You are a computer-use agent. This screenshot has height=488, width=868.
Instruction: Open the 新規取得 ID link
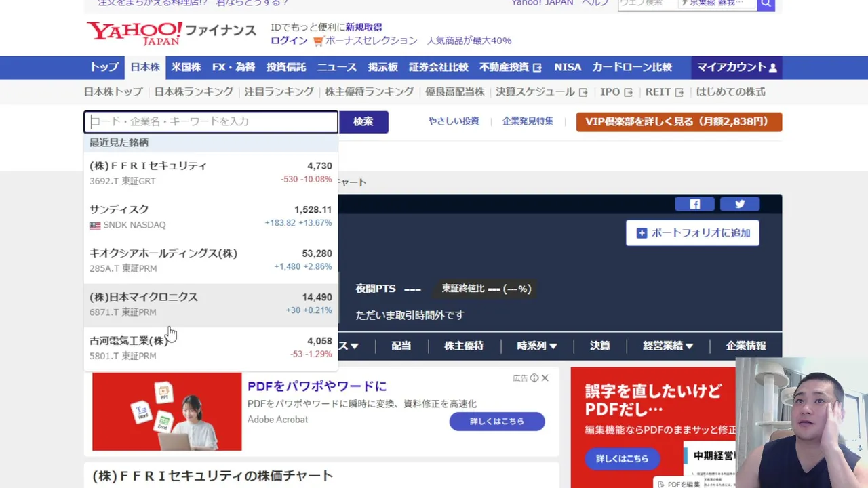pyautogui.click(x=363, y=27)
